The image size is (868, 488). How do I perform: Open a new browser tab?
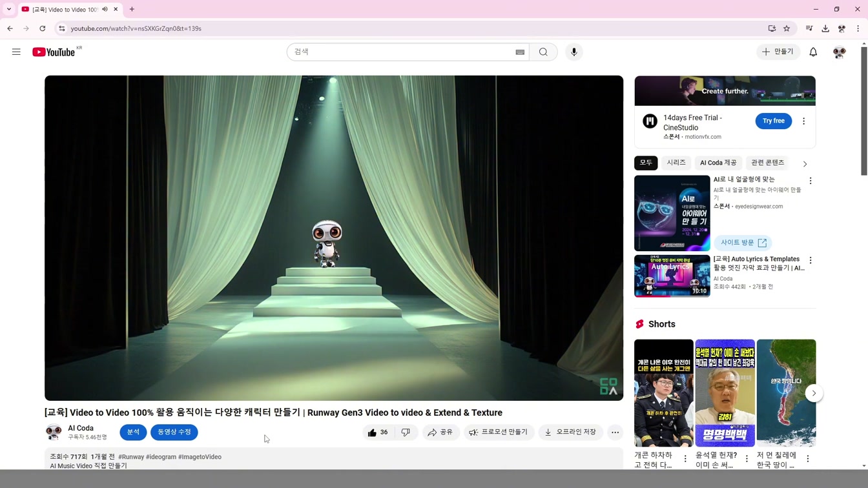[132, 9]
